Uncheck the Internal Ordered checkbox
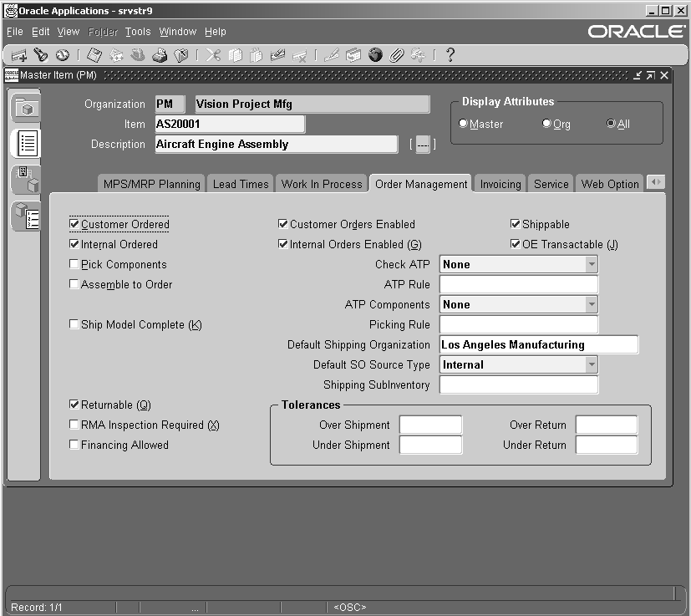The width and height of the screenshot is (691, 616). pyautogui.click(x=74, y=243)
